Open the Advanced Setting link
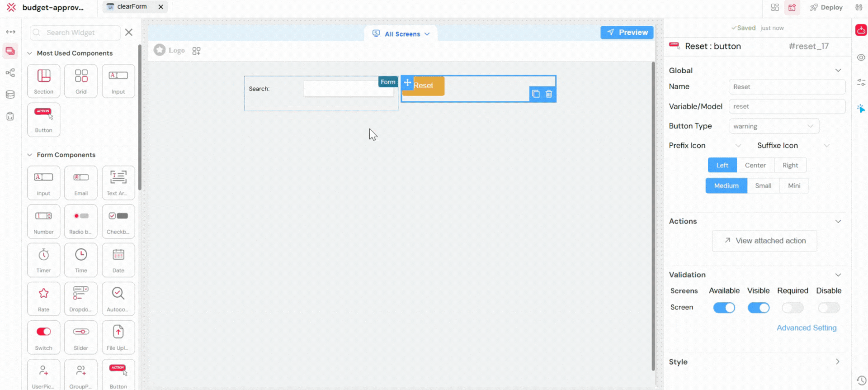The width and height of the screenshot is (868, 390). click(806, 328)
